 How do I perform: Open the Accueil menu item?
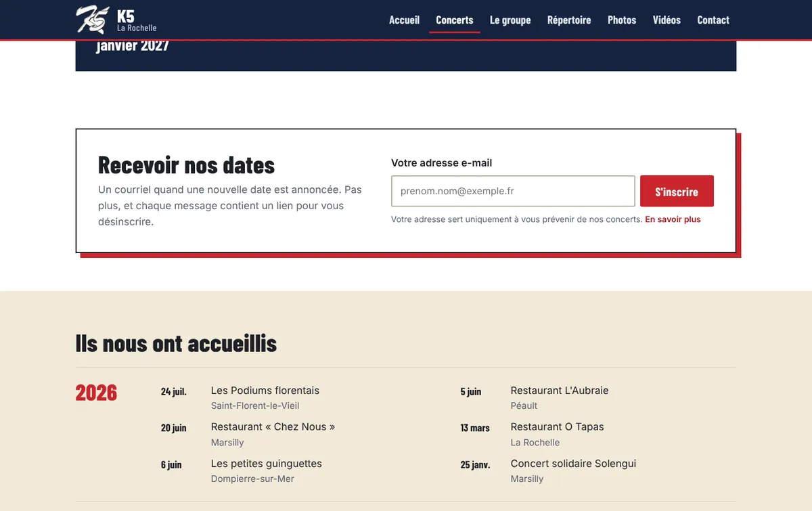(x=404, y=20)
